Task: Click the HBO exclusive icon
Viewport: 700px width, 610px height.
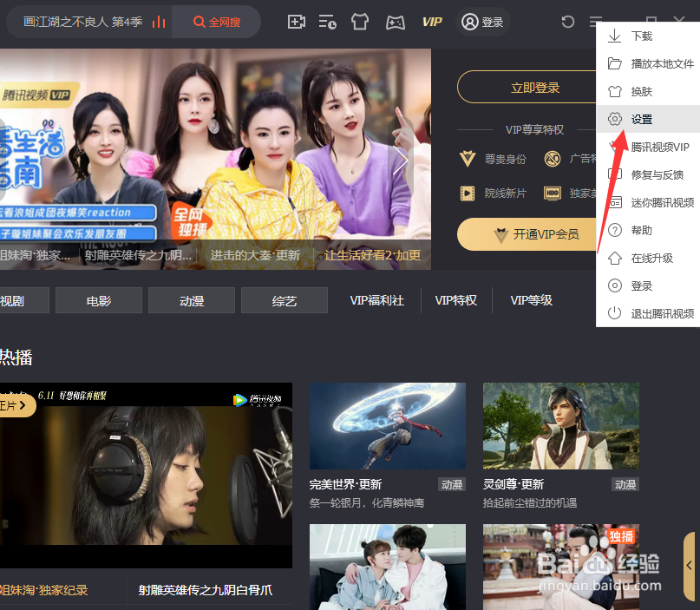Action: tap(553, 193)
